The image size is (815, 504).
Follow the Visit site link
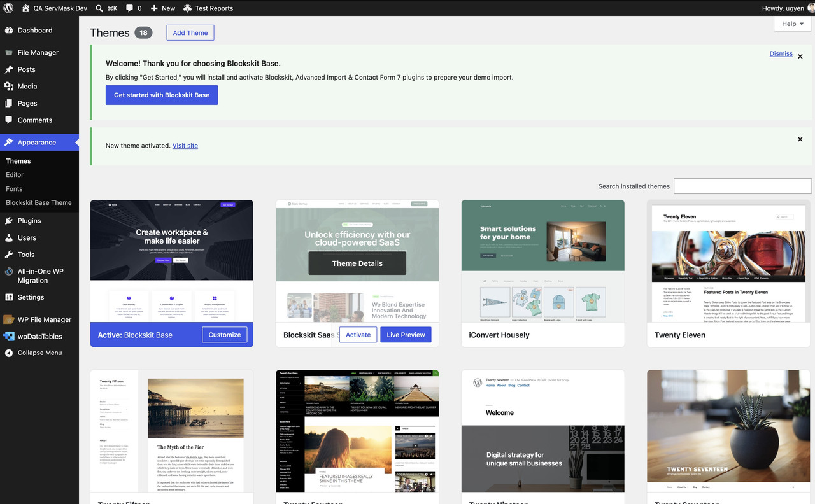(x=185, y=146)
